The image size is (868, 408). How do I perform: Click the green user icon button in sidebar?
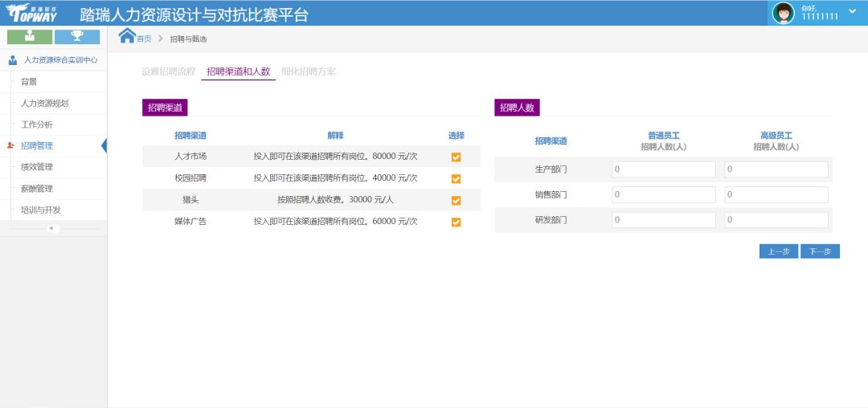(x=30, y=37)
